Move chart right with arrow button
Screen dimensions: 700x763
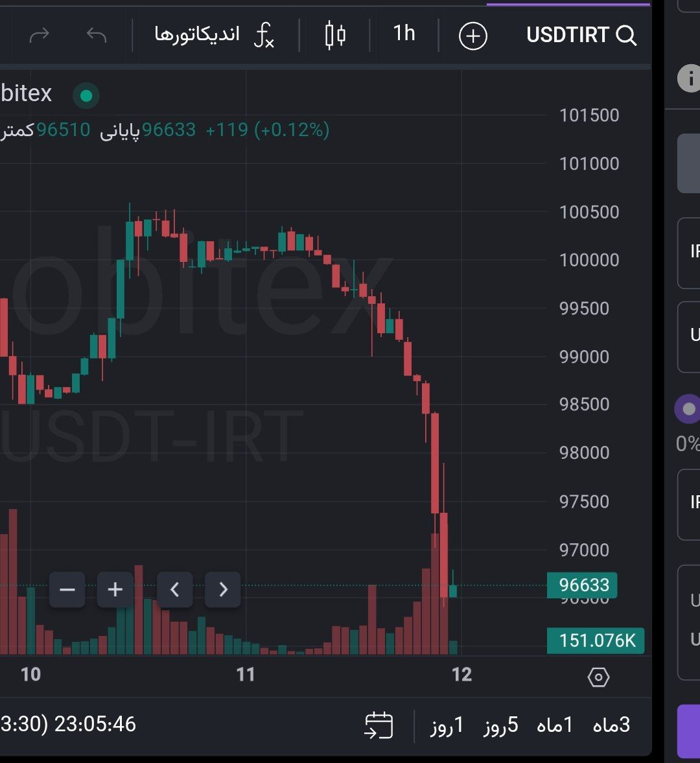[223, 590]
